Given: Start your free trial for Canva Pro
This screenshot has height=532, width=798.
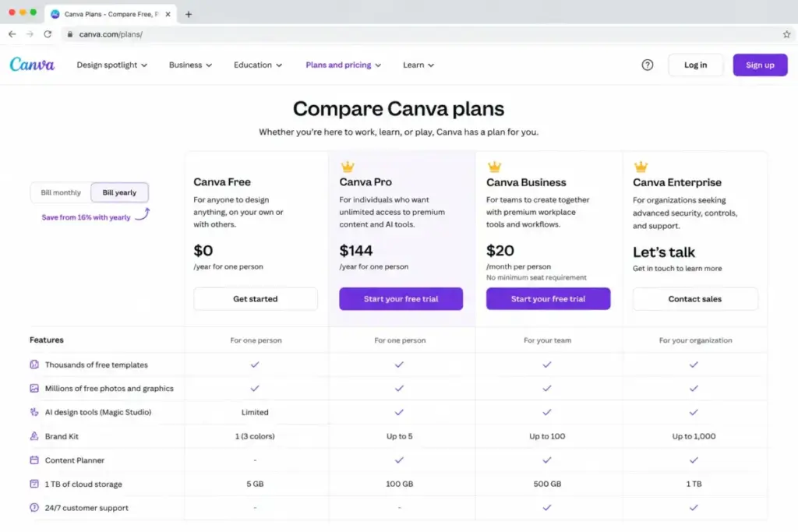Looking at the screenshot, I should pyautogui.click(x=401, y=298).
